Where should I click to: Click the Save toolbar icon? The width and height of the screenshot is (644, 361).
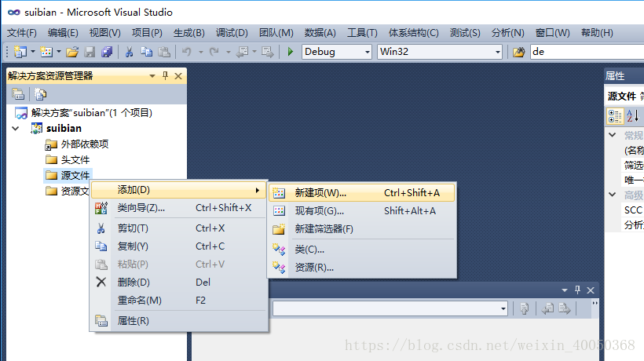point(90,52)
